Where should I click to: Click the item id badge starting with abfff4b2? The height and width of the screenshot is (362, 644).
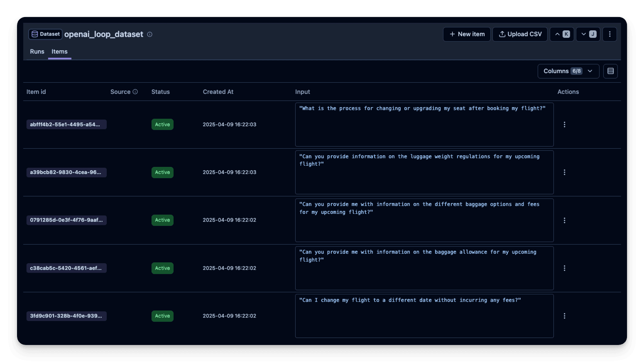(66, 124)
